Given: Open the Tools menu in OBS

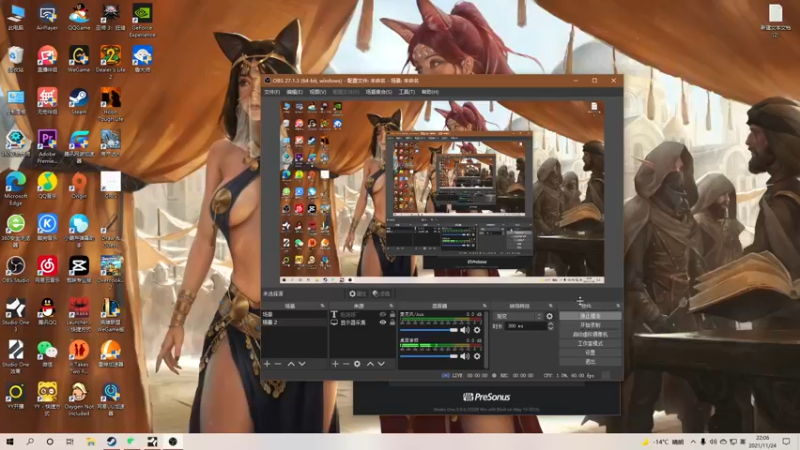Looking at the screenshot, I should (x=407, y=92).
